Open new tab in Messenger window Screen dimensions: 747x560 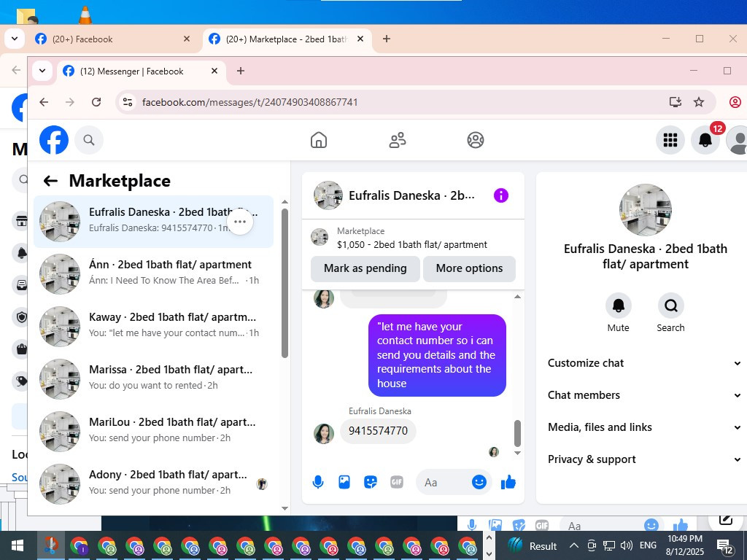[241, 71]
